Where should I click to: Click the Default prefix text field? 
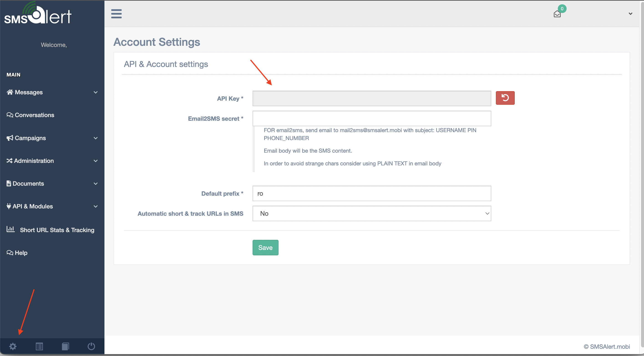(372, 193)
